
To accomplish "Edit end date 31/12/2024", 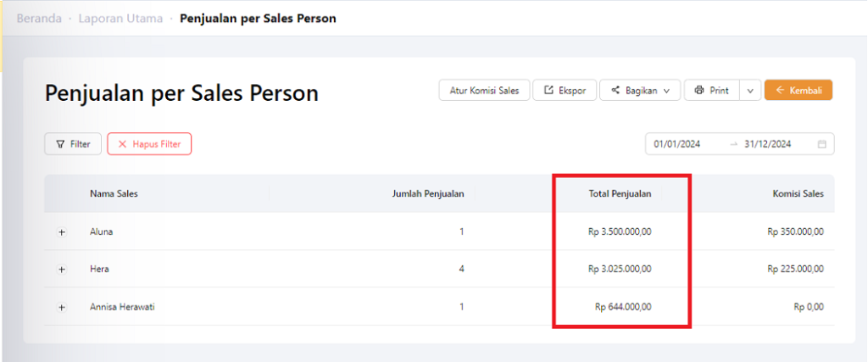I will pos(768,144).
